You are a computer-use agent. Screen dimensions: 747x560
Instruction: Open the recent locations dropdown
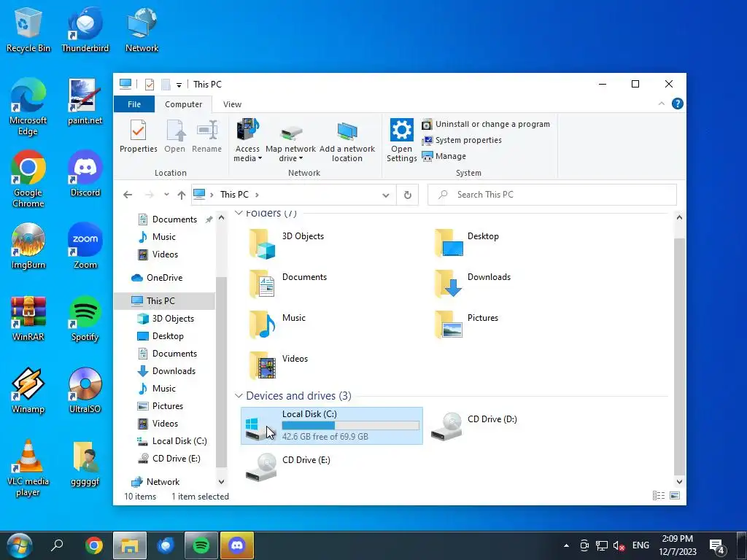[x=166, y=194]
